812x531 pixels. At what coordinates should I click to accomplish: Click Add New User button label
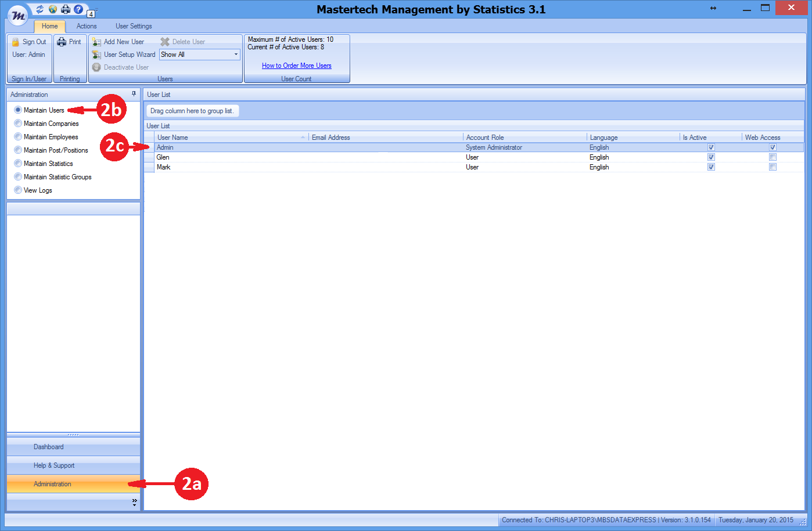click(124, 42)
